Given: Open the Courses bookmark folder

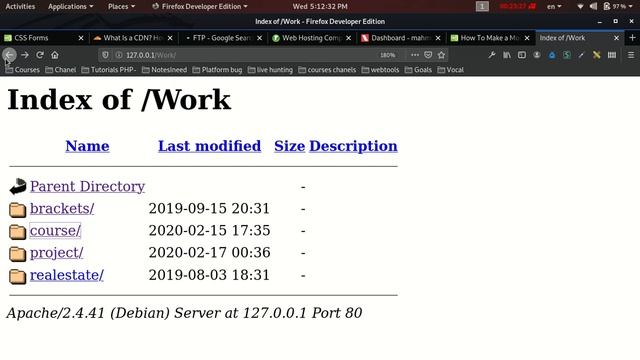Looking at the screenshot, I should pos(22,70).
